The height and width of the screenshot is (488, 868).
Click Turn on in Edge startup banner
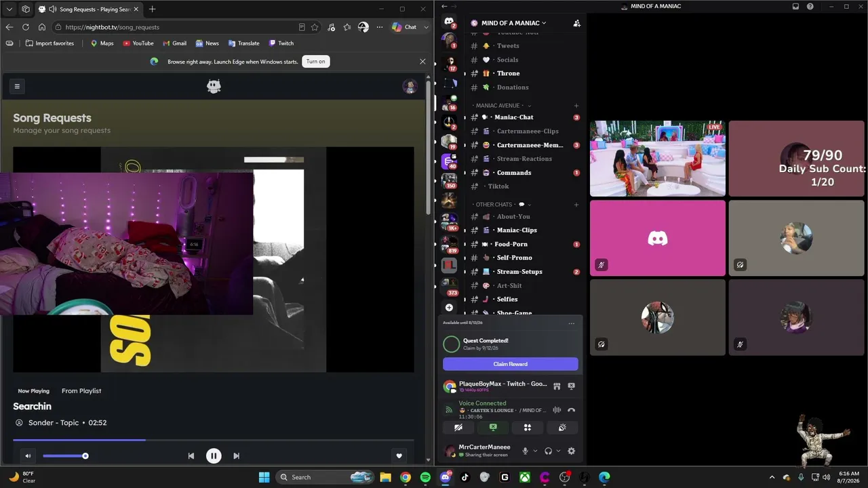[316, 61]
